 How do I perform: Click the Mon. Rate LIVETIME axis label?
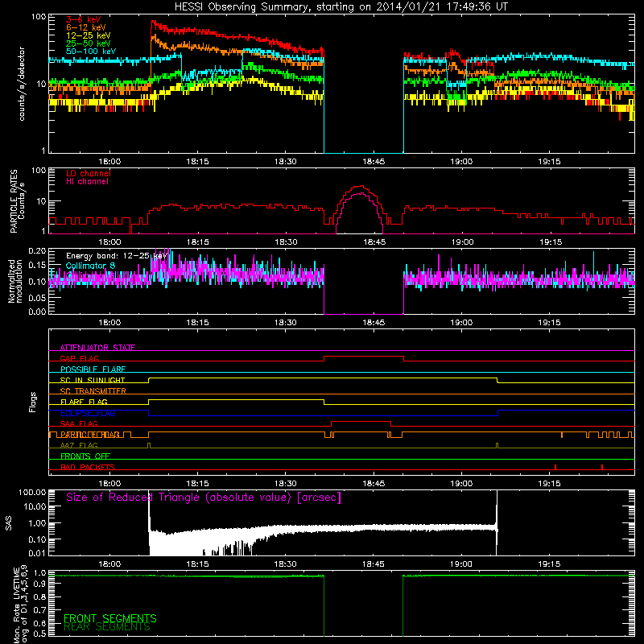(20, 604)
